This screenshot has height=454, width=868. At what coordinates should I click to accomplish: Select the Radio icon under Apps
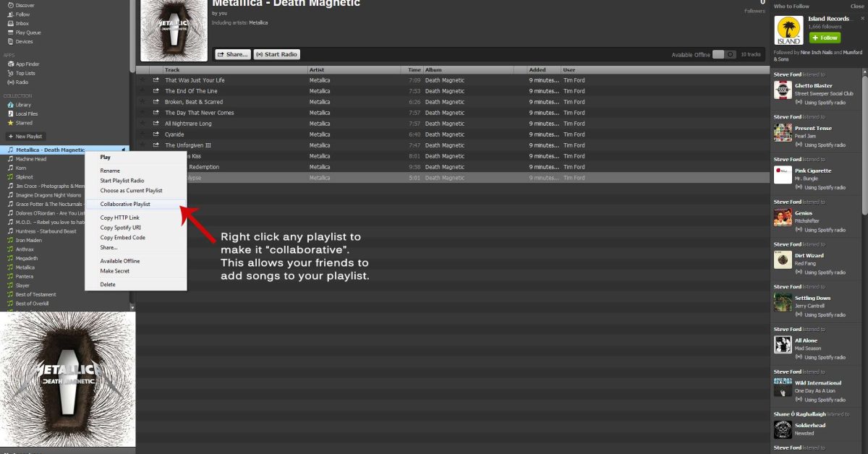click(10, 82)
